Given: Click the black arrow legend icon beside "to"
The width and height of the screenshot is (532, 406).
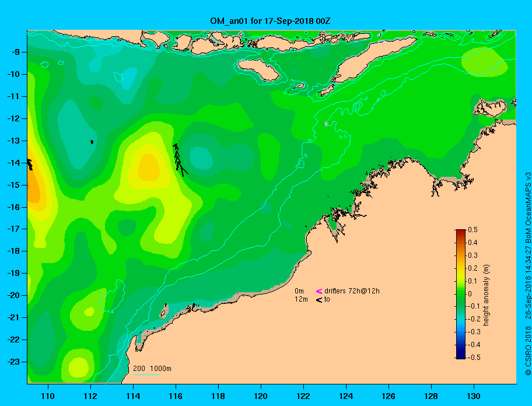Looking at the screenshot, I should tap(319, 300).
